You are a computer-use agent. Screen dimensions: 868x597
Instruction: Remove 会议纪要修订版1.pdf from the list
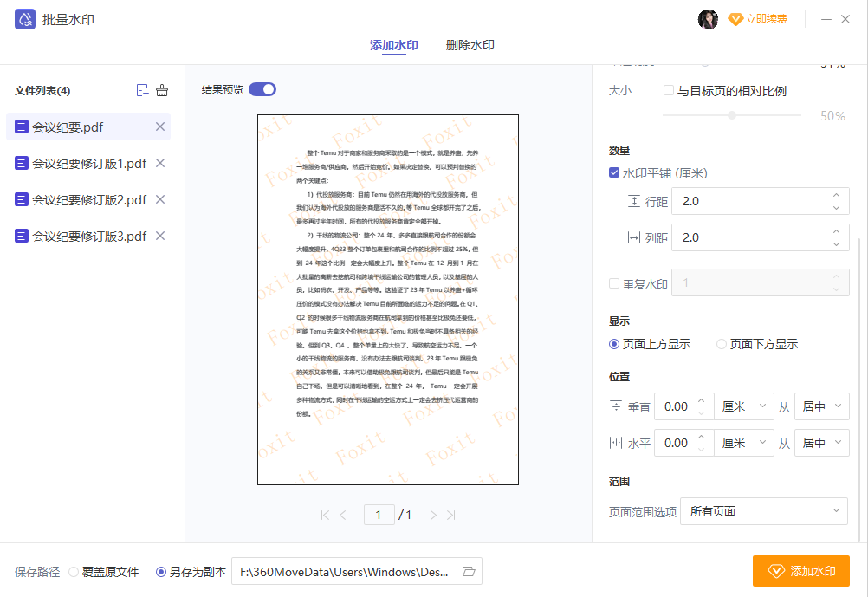pyautogui.click(x=159, y=163)
